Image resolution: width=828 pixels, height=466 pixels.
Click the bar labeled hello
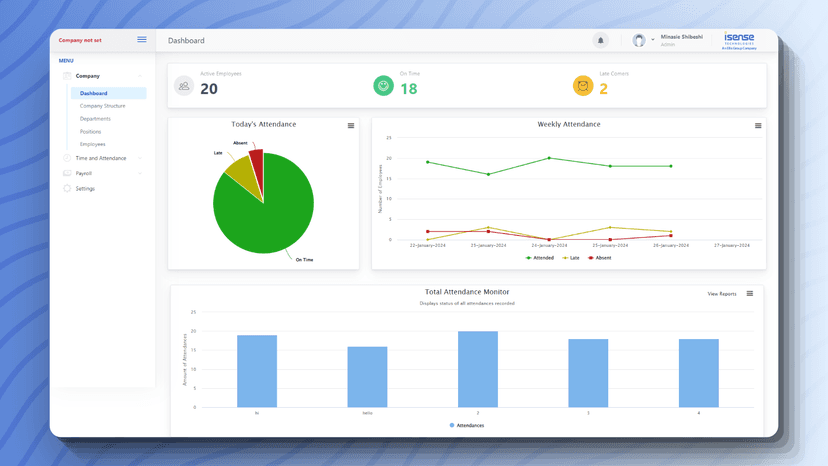click(367, 377)
